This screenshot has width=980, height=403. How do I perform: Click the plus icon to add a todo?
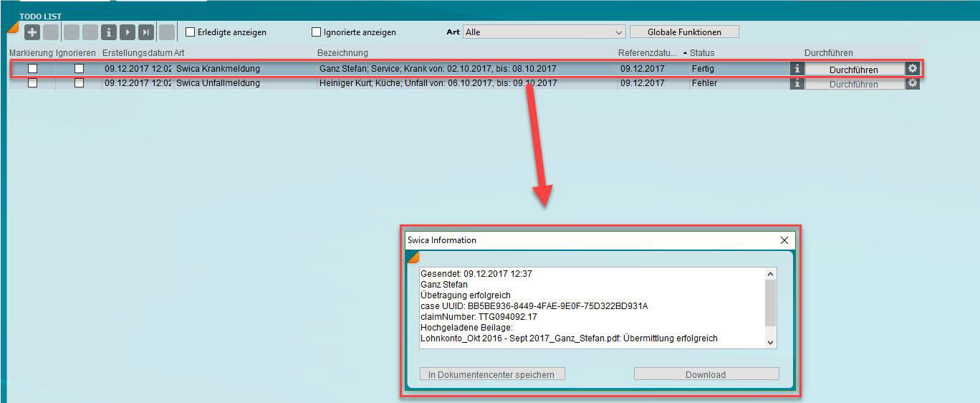(32, 32)
